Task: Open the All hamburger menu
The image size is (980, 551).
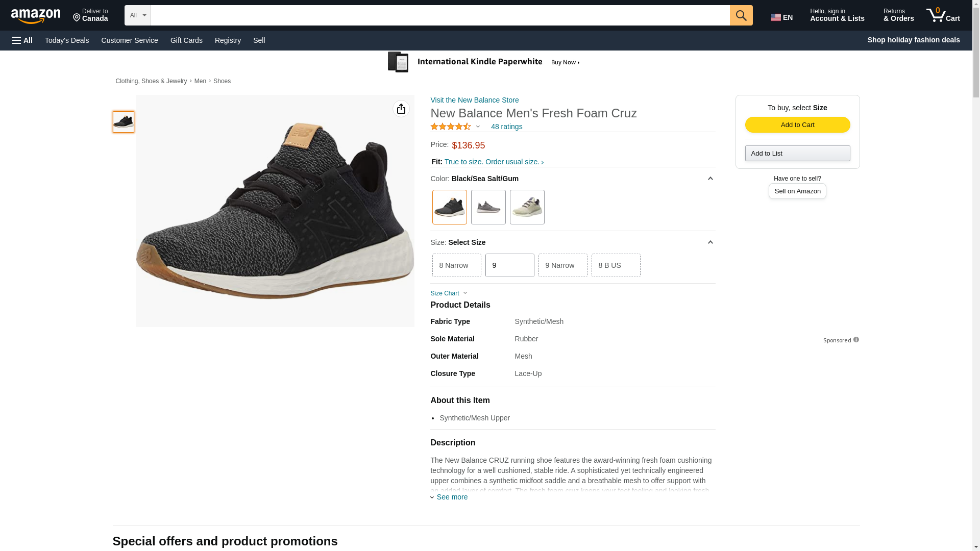Action: click(22, 40)
